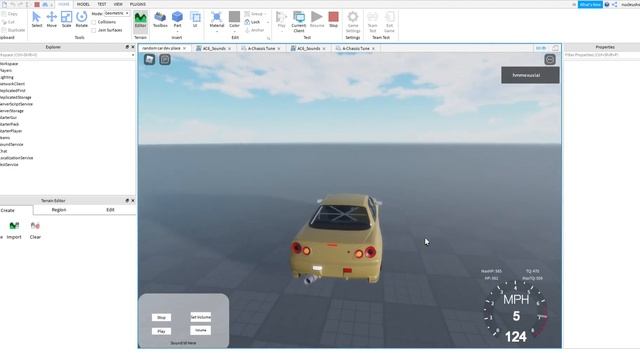Switch to the HOME ribbon tab
This screenshot has height=360, width=640.
point(64,4)
